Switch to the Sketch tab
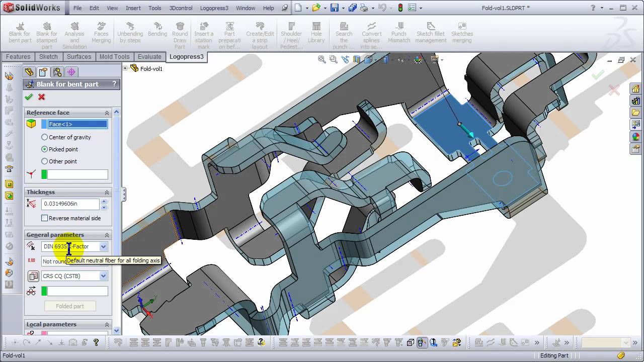 (49, 57)
